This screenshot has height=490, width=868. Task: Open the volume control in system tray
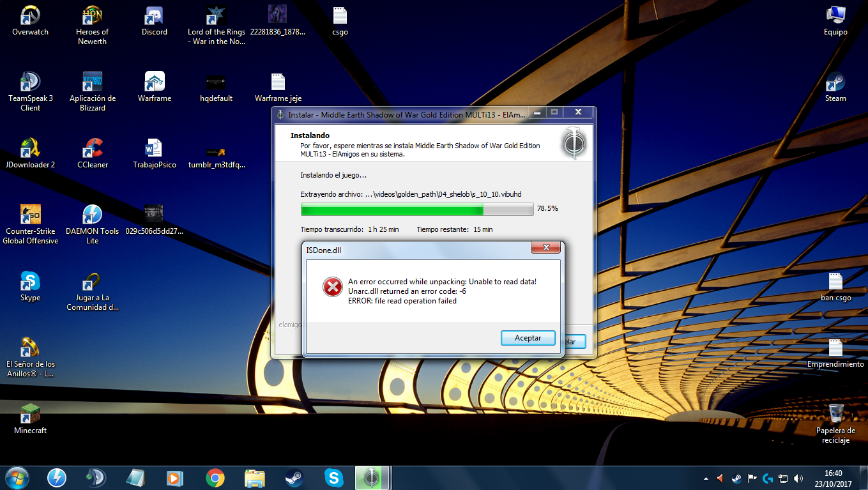798,478
